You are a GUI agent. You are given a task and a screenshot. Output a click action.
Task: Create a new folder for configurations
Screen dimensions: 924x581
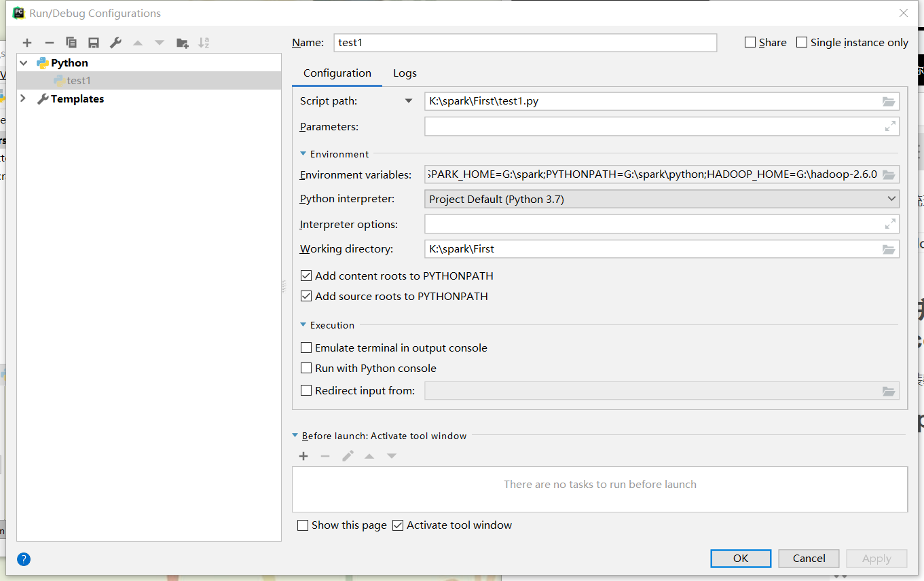pos(181,42)
